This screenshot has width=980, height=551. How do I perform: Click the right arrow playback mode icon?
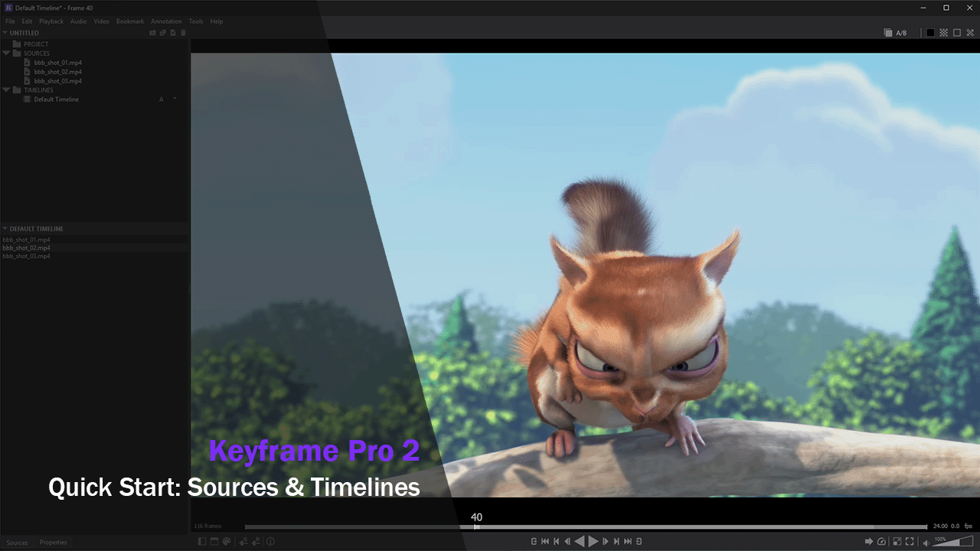869,542
